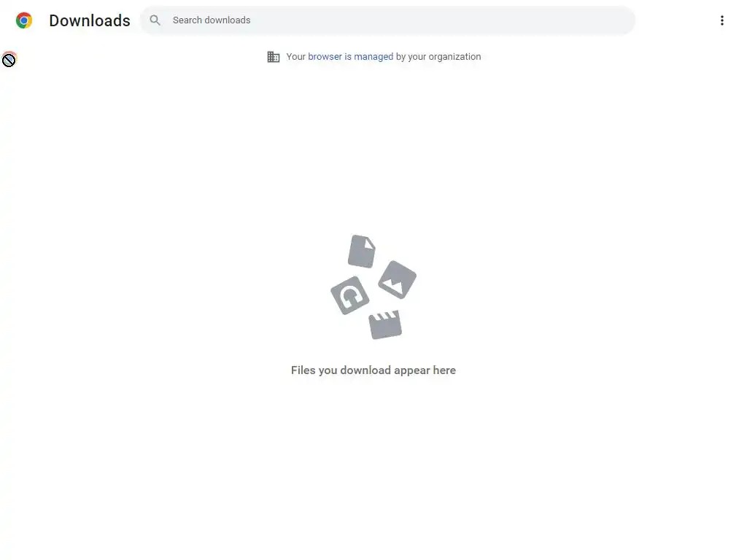Click the gray clapperboard video illustration
The width and height of the screenshot is (747, 560).
(x=385, y=324)
